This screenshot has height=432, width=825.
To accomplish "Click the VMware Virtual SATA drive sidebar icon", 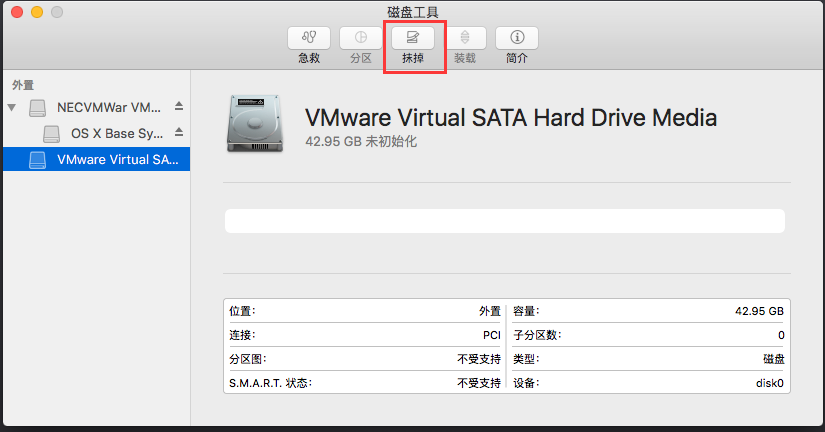I will pos(37,160).
